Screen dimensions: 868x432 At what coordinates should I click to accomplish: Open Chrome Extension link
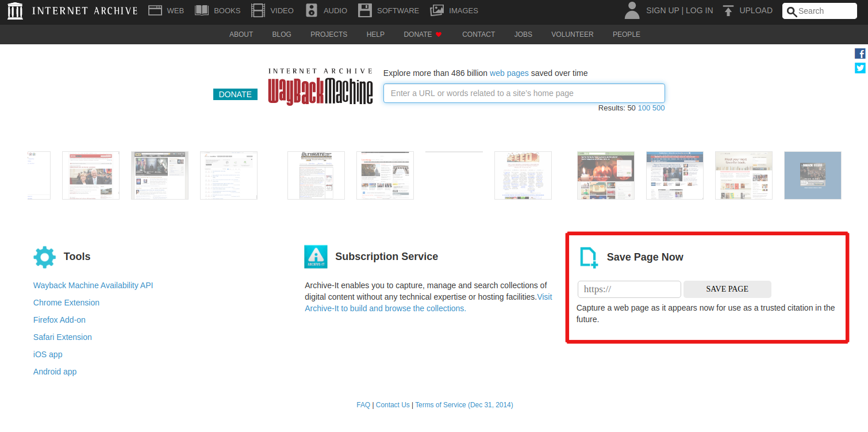pyautogui.click(x=66, y=303)
